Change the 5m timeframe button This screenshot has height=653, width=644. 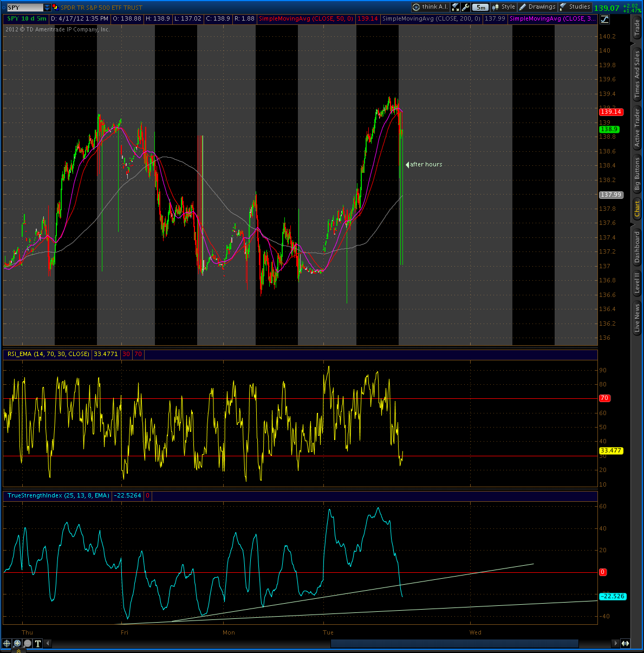(x=480, y=7)
